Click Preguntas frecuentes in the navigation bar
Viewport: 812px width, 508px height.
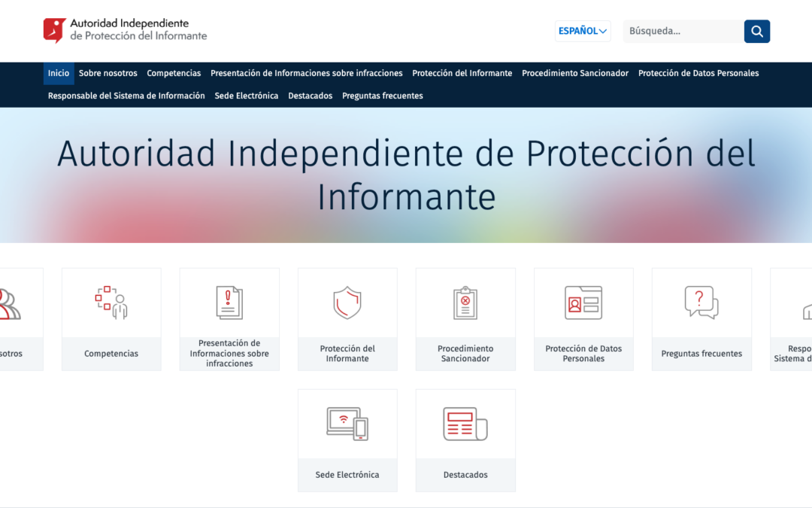pyautogui.click(x=382, y=96)
